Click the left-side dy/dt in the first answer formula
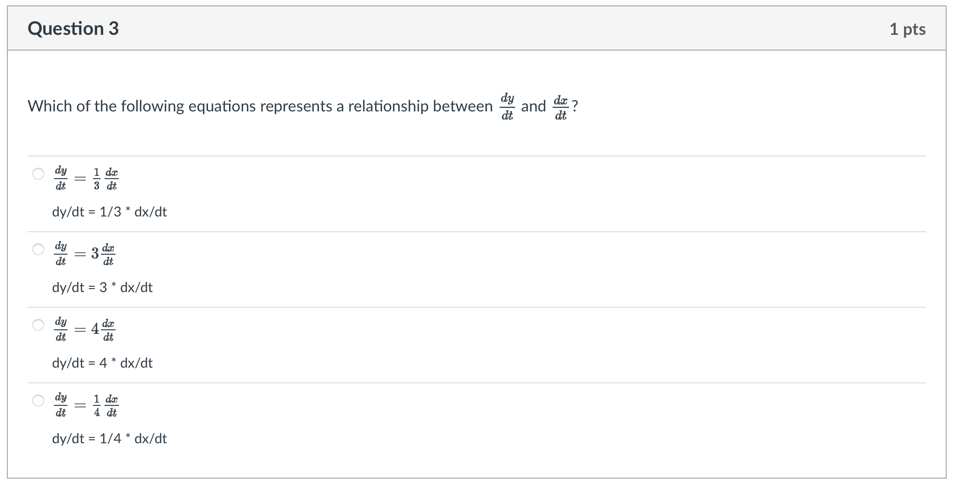Image resolution: width=980 pixels, height=484 pixels. (x=61, y=178)
